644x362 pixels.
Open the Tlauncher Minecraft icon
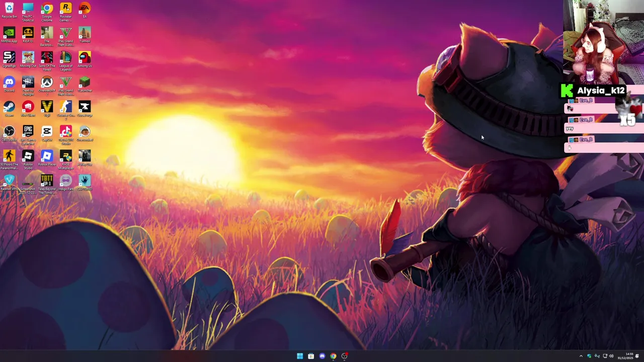pos(85,84)
